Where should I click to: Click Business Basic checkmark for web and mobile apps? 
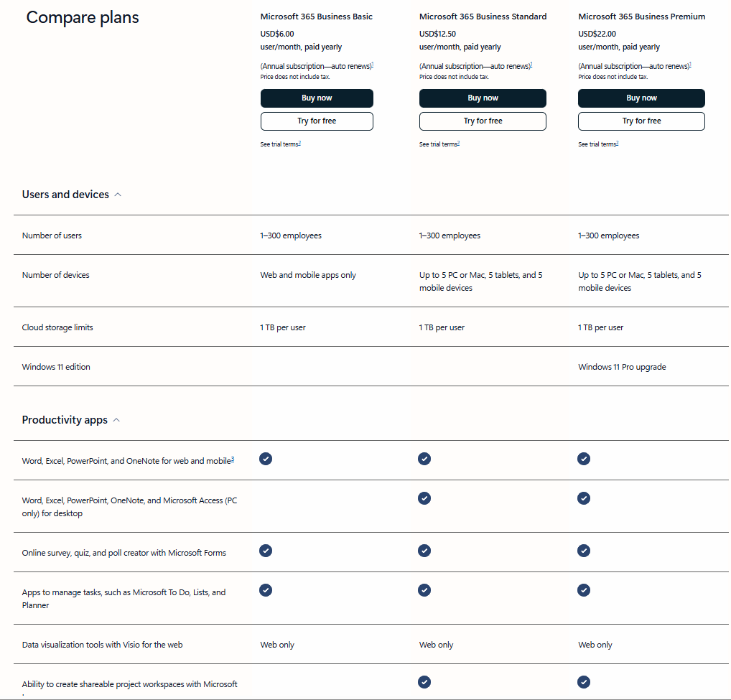pyautogui.click(x=266, y=459)
